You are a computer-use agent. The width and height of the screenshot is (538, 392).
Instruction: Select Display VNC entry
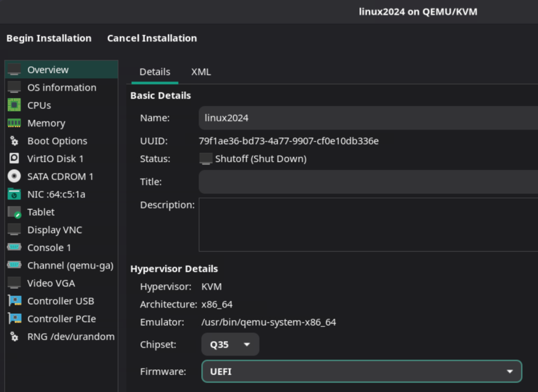62,230
